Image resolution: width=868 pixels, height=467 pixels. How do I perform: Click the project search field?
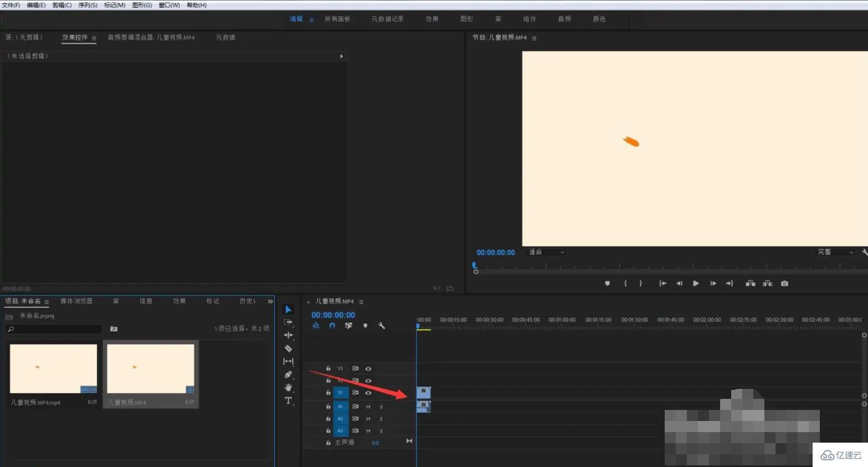pos(54,329)
